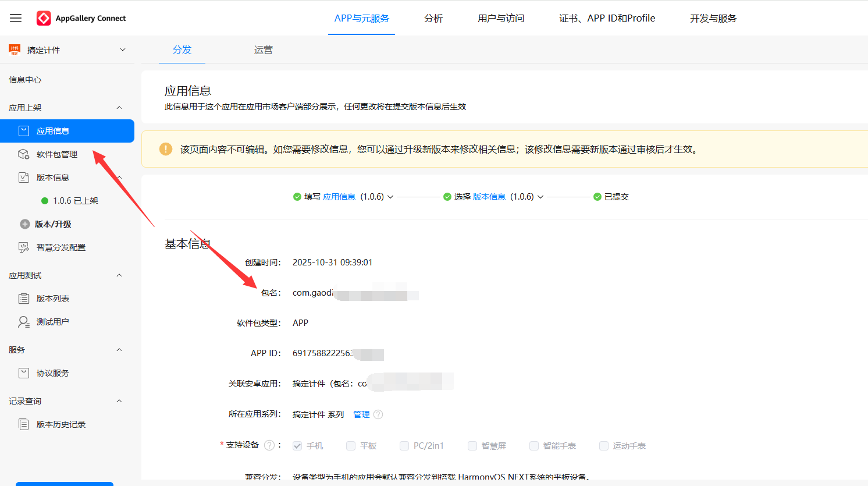Click the 软件包管理 package icon

(x=24, y=154)
